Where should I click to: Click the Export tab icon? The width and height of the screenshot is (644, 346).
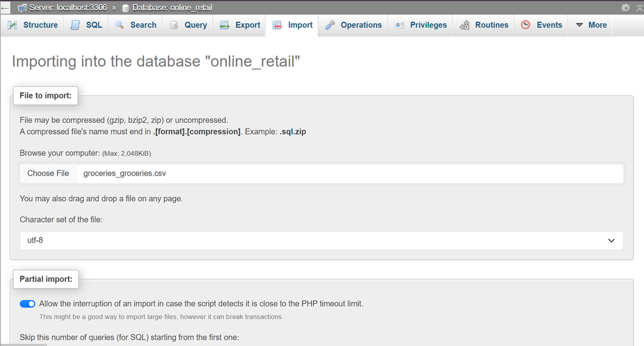tap(225, 25)
